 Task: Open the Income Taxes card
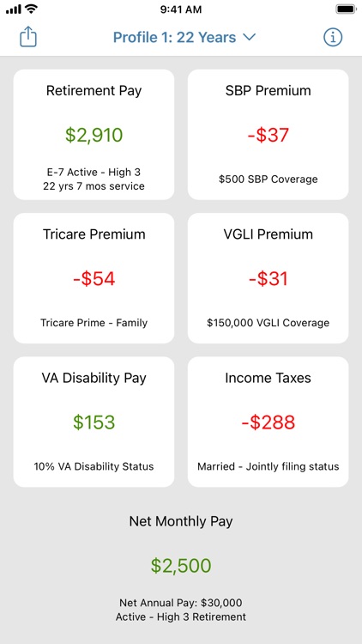click(268, 422)
